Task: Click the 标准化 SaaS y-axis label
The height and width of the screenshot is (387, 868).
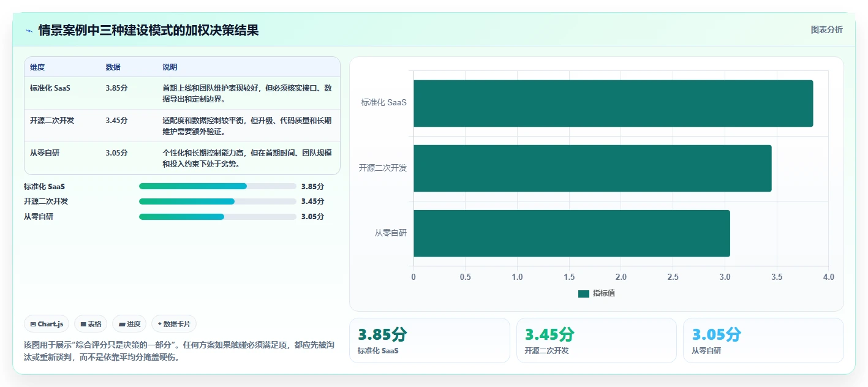Action: pyautogui.click(x=384, y=103)
